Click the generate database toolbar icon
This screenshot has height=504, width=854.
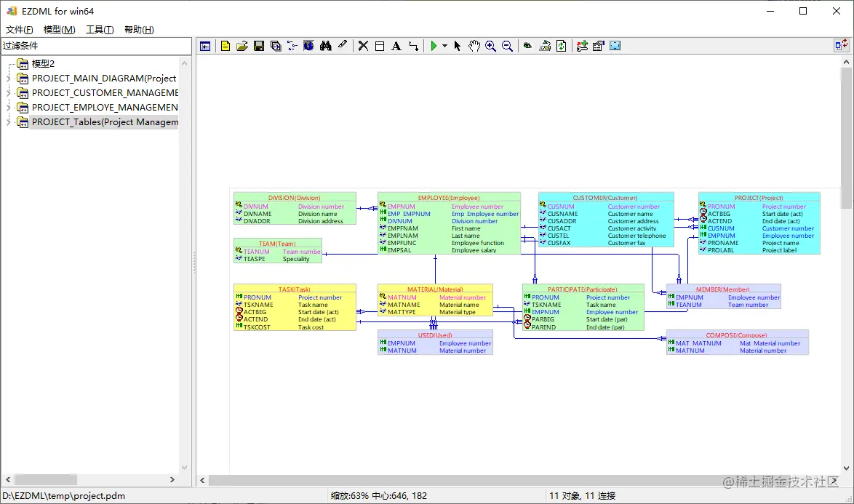coord(545,47)
